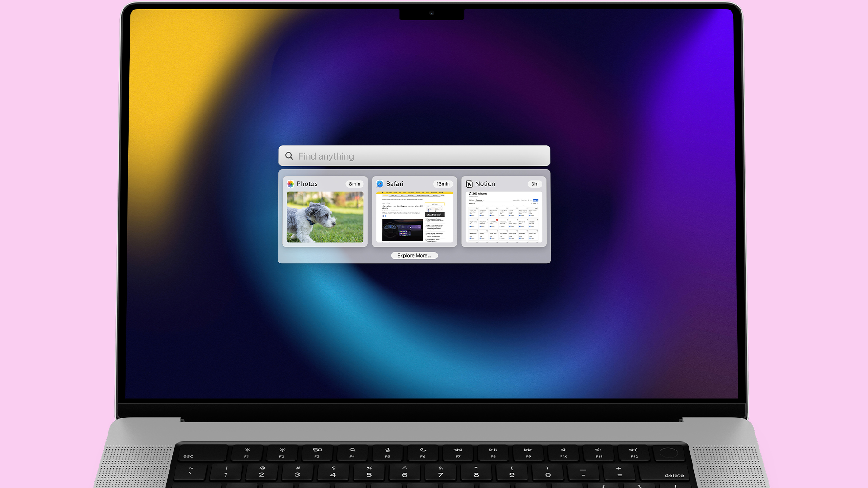Toggle the Spotlight search overlay open

point(414,156)
